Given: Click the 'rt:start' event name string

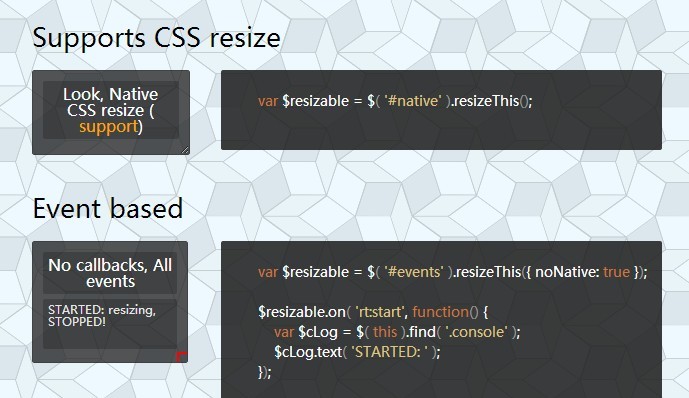Looking at the screenshot, I should click(x=380, y=312).
